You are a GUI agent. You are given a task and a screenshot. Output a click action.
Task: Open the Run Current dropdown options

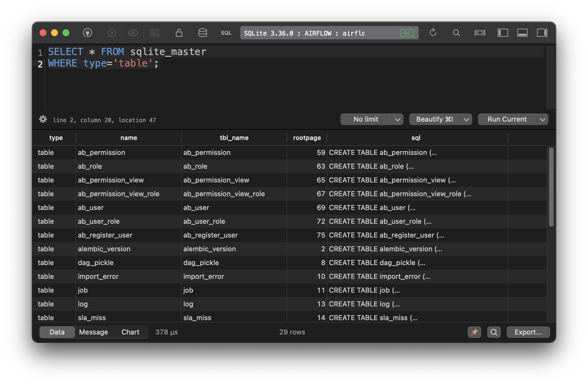[x=542, y=119]
